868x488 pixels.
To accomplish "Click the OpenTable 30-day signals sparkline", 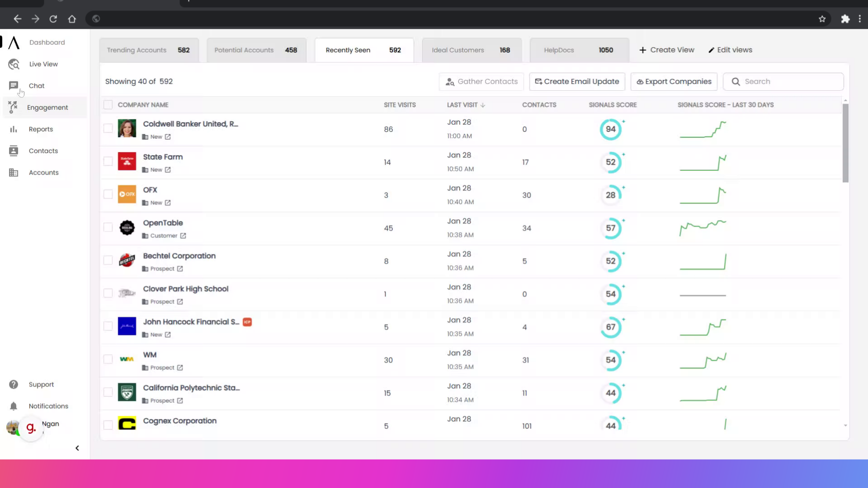I will coord(703,228).
